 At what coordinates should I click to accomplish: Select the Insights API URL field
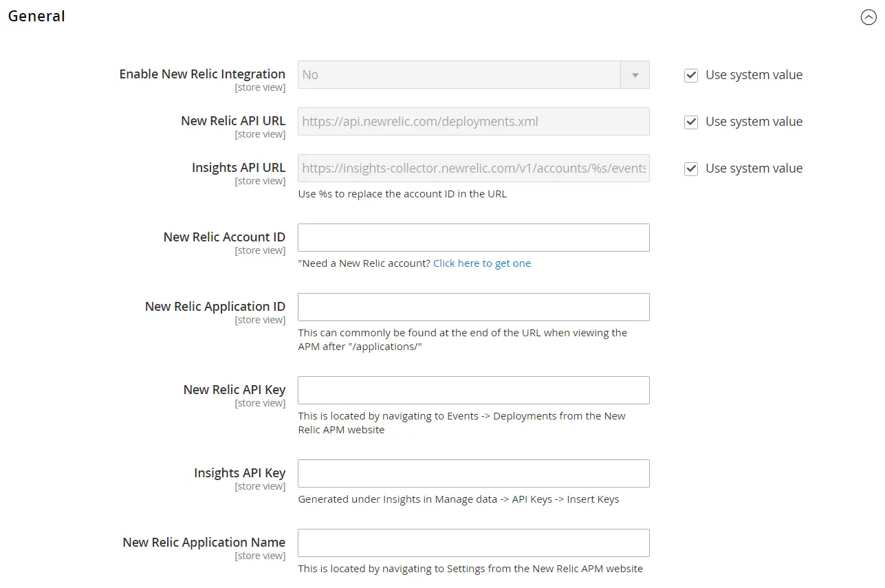(x=473, y=168)
